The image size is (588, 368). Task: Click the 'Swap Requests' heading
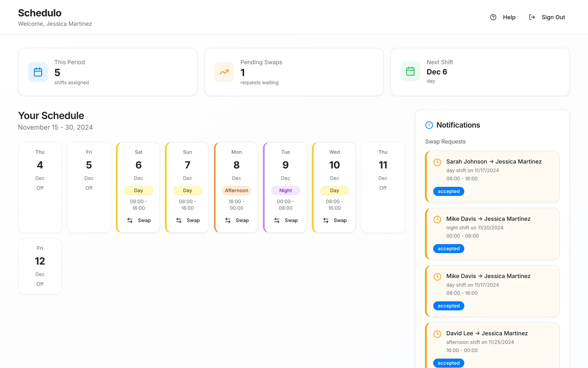445,142
